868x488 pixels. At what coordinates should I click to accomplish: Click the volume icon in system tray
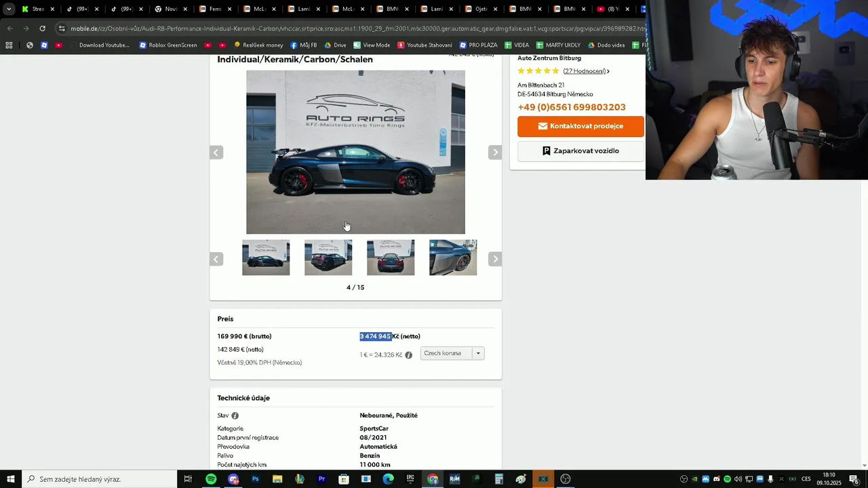(x=738, y=479)
